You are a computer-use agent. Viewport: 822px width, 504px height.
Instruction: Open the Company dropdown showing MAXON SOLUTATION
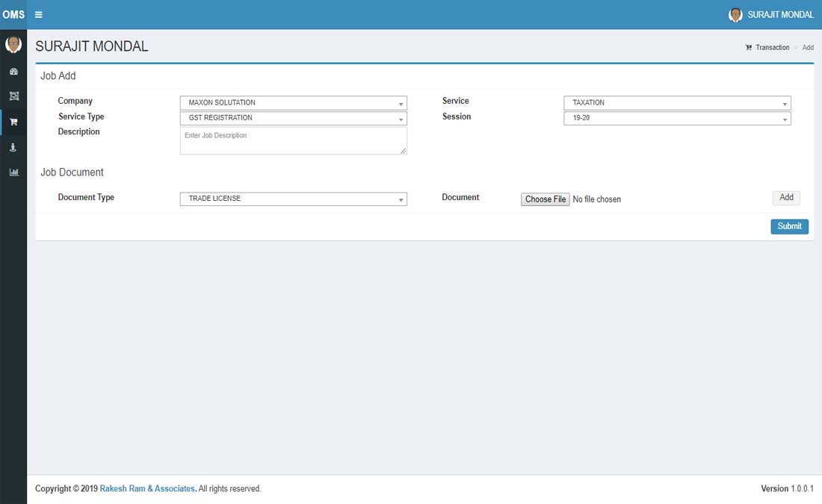coord(293,103)
